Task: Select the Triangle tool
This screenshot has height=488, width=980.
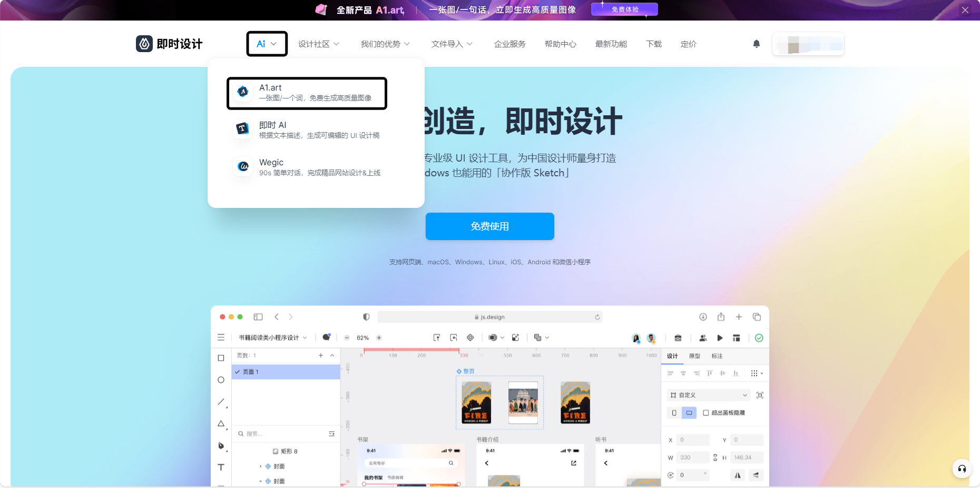Action: 221,424
